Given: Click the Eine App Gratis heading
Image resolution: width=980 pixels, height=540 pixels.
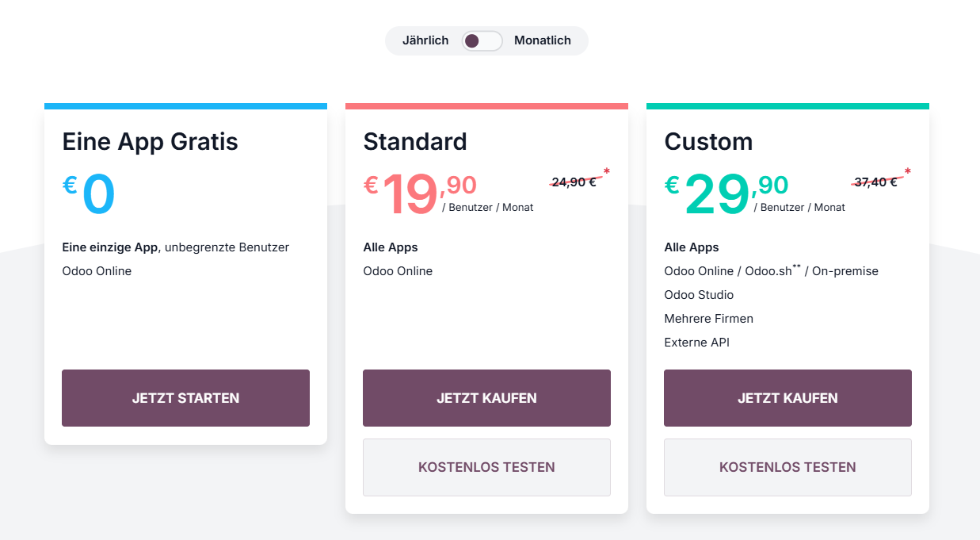Looking at the screenshot, I should point(151,142).
